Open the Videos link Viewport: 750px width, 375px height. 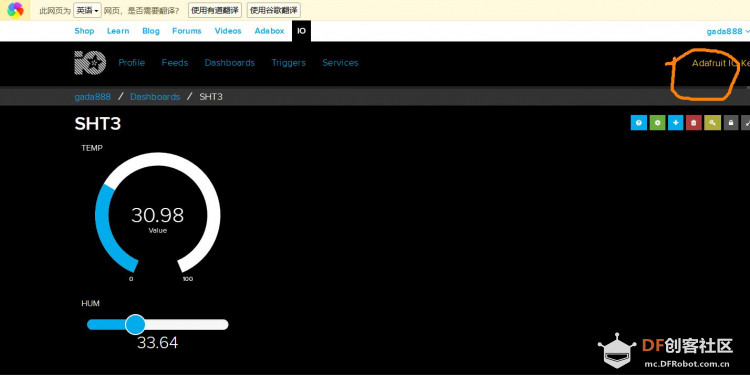[x=228, y=31]
